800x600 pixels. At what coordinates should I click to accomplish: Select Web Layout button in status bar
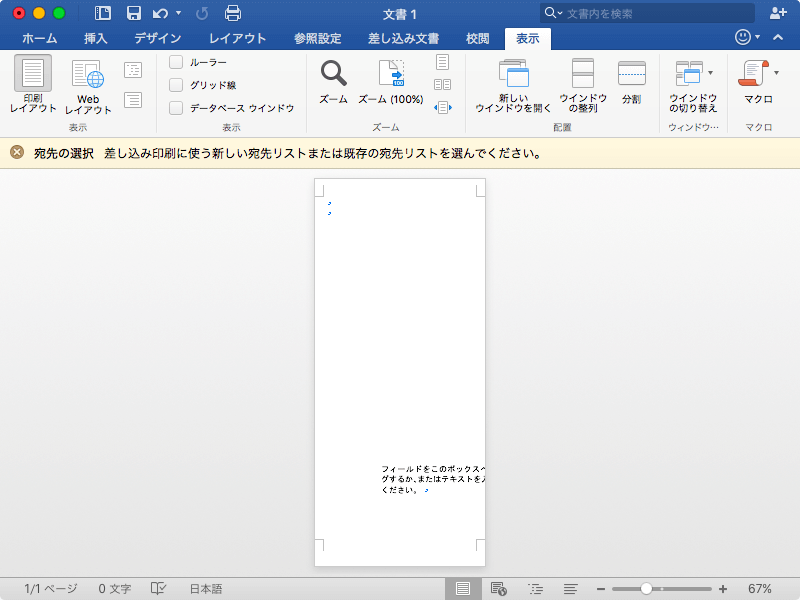click(498, 589)
